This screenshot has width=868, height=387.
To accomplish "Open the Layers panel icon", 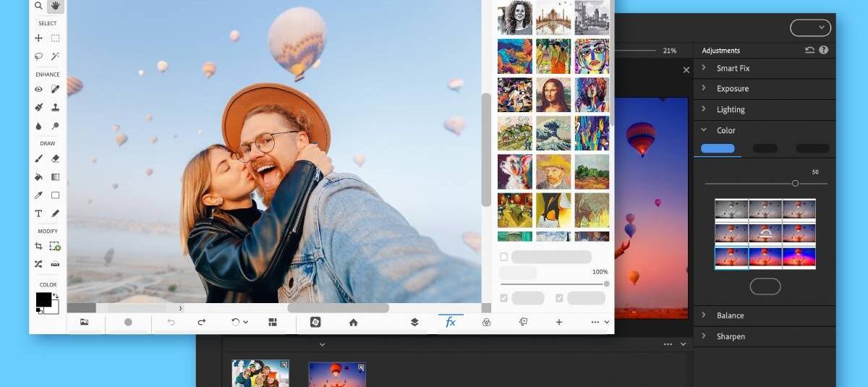I will [x=414, y=322].
